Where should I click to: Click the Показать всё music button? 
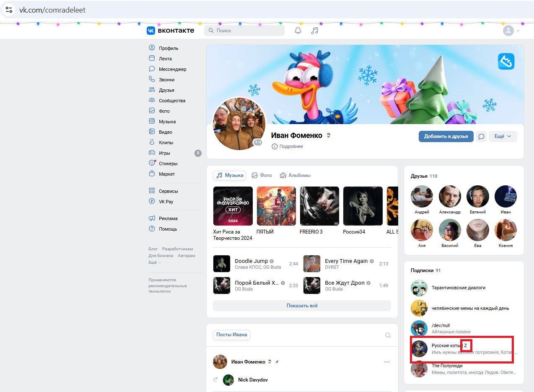(302, 306)
